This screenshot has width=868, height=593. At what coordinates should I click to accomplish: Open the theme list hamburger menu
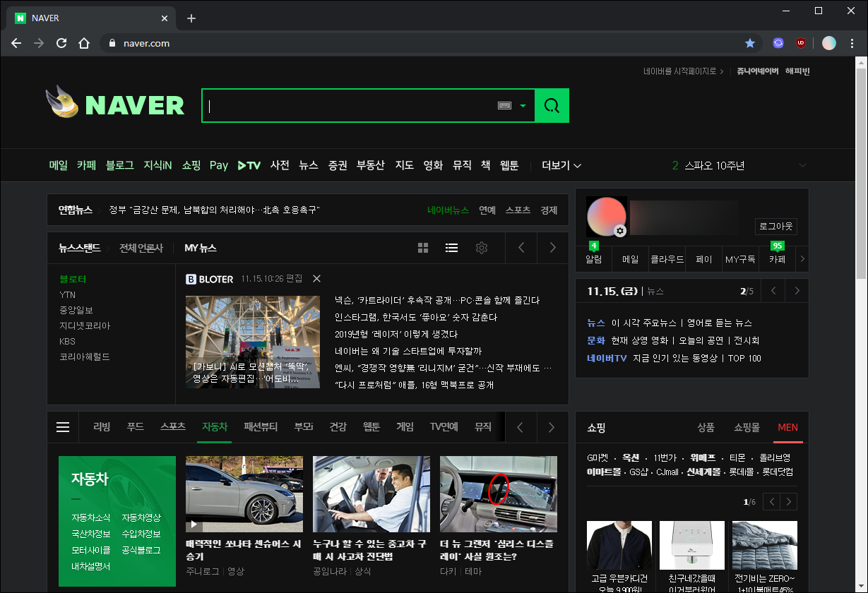point(63,427)
